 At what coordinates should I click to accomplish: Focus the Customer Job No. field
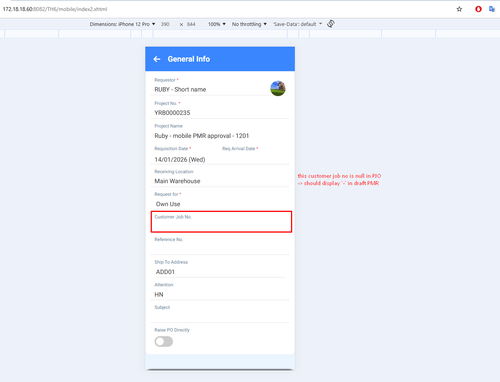point(221,222)
